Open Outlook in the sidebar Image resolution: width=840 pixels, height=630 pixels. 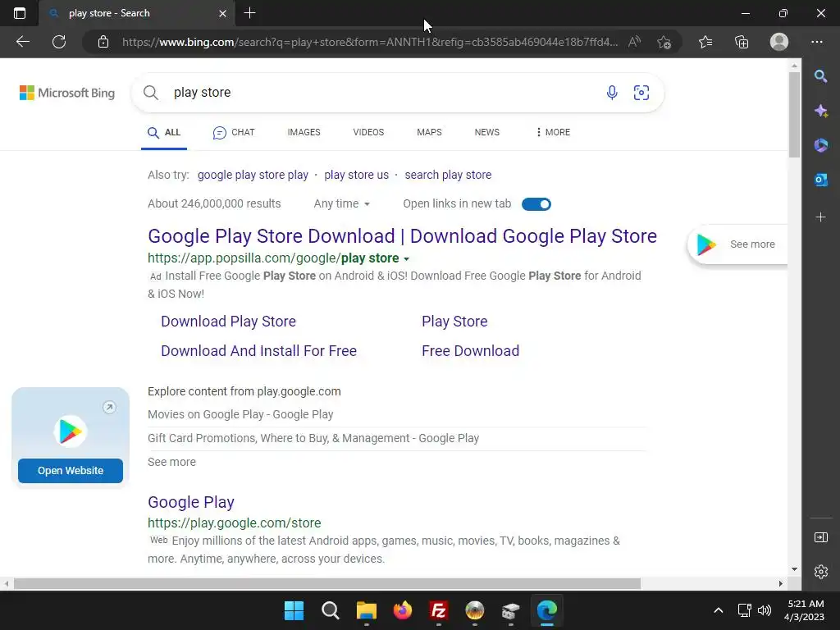[x=820, y=180]
